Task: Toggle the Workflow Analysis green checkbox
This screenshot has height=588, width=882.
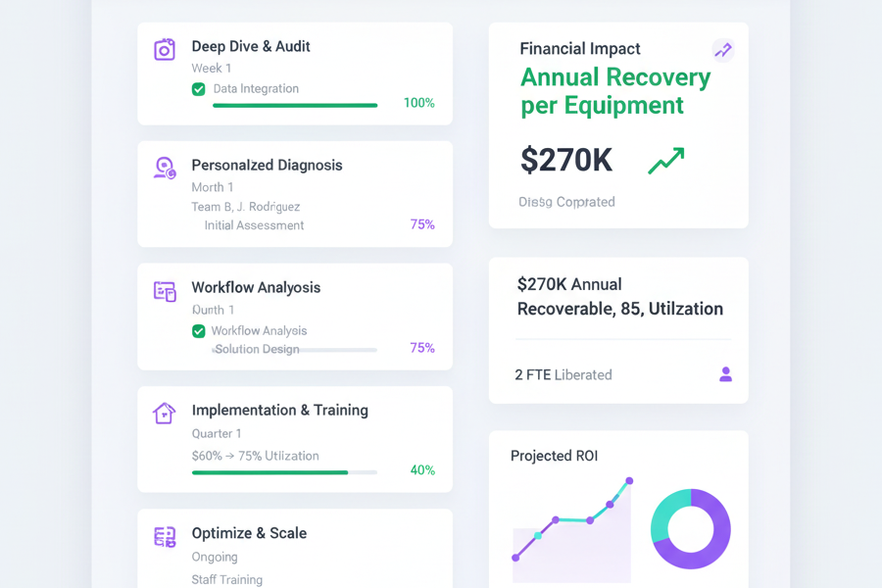Action: pos(199,331)
